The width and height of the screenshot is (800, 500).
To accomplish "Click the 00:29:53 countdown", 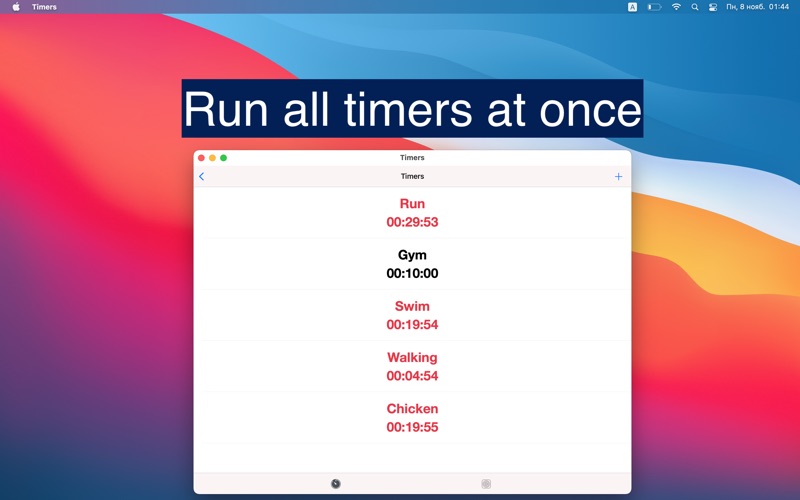I will tap(412, 222).
